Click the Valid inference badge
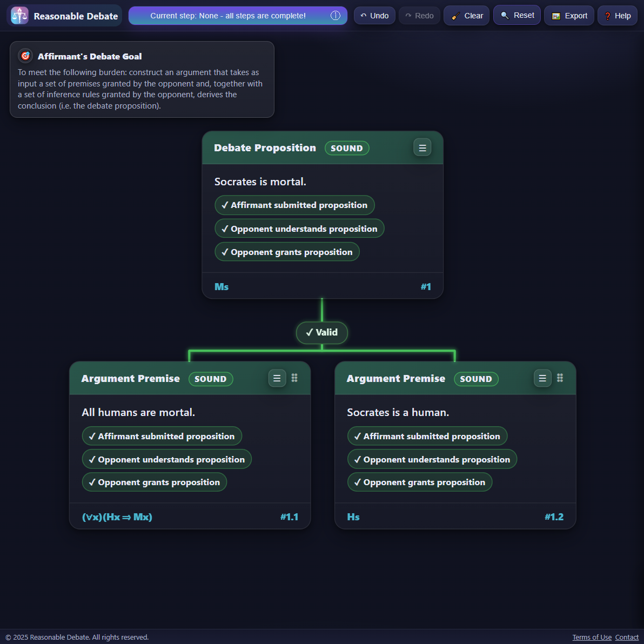The height and width of the screenshot is (644, 644). (322, 332)
